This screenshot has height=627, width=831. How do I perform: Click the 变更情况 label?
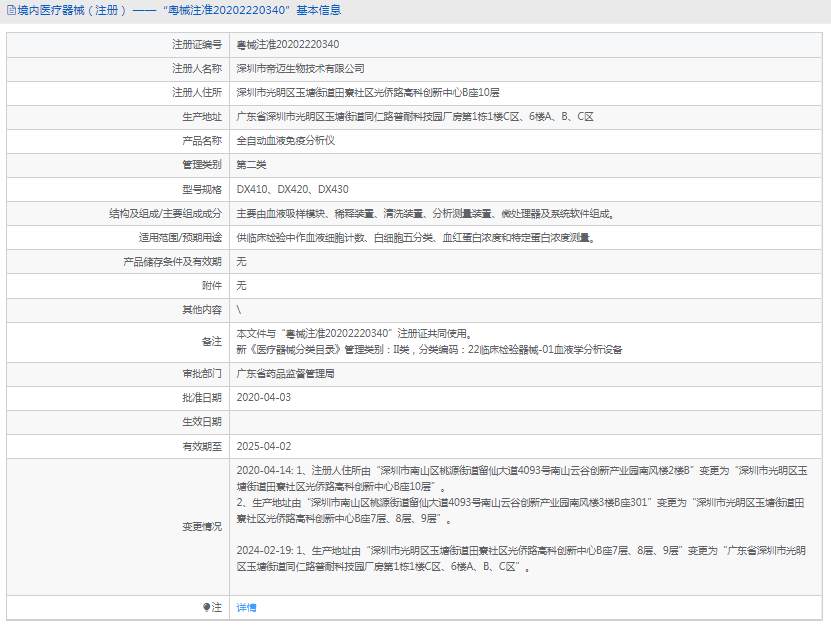point(202,527)
